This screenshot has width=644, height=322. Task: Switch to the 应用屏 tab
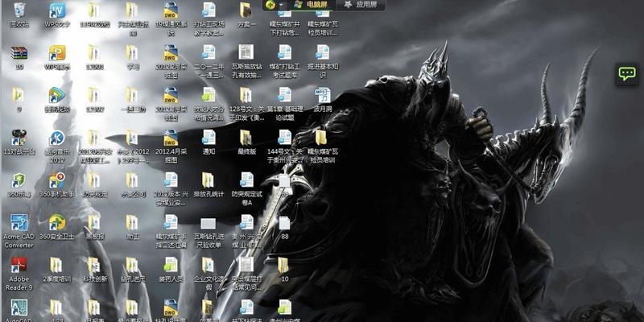point(359,5)
